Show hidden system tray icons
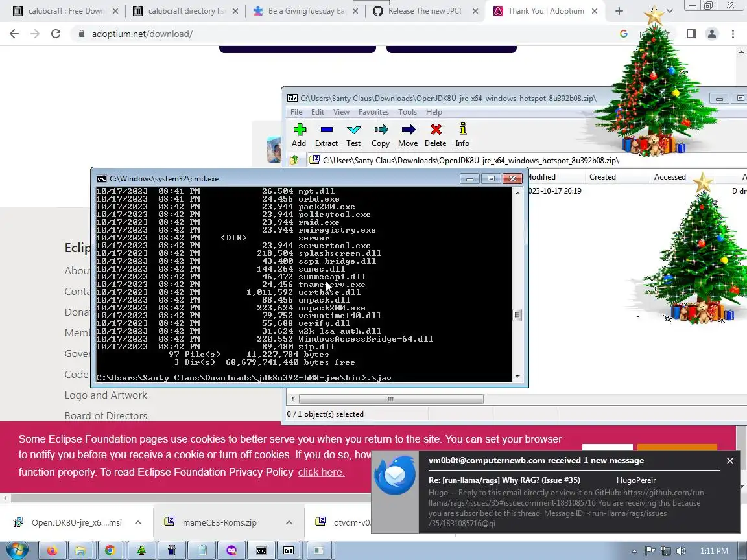The width and height of the screenshot is (747, 560). [634, 551]
